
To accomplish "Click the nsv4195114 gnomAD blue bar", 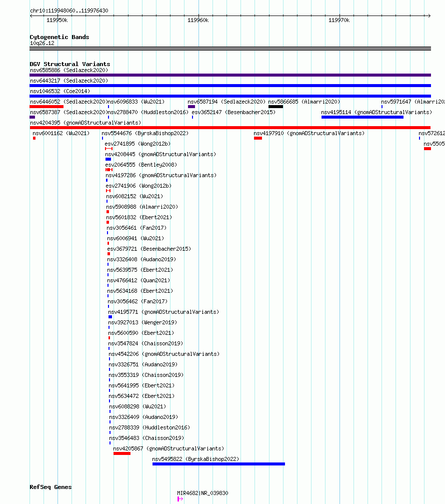I will coord(362,117).
